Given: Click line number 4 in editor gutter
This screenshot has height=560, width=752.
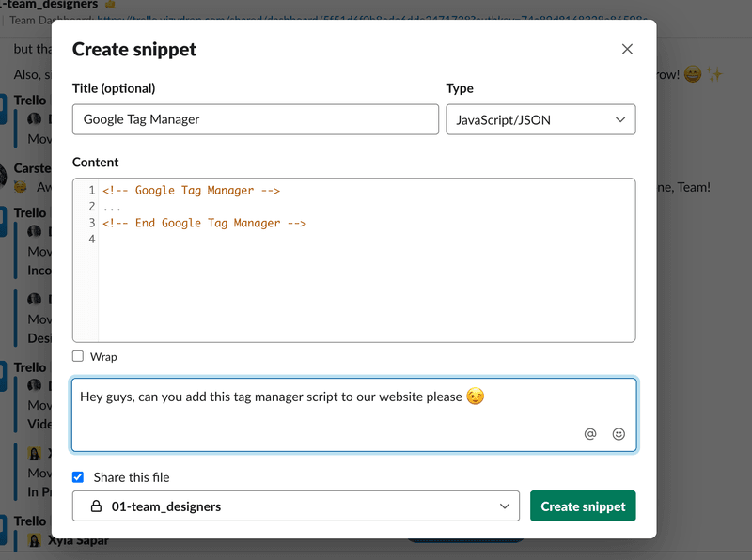Looking at the screenshot, I should (91, 239).
